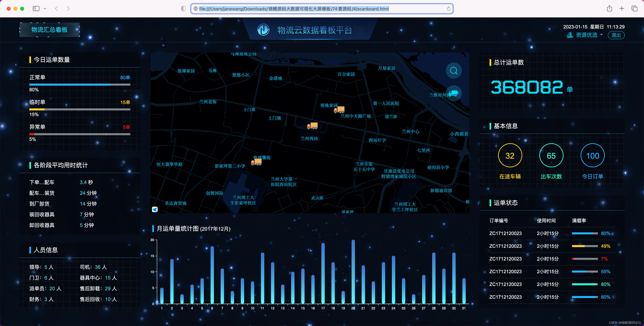Click the 装回收器具 7 分钟 row

[x=80, y=215]
